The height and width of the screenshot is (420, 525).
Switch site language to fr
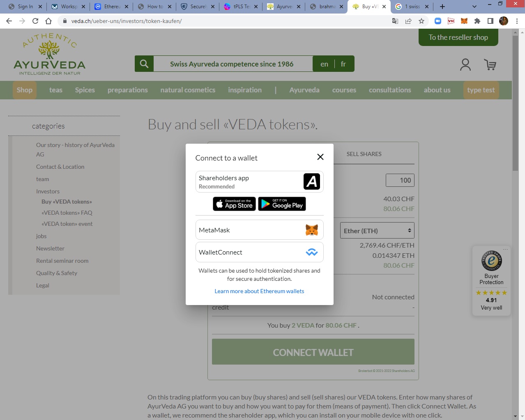(x=343, y=64)
